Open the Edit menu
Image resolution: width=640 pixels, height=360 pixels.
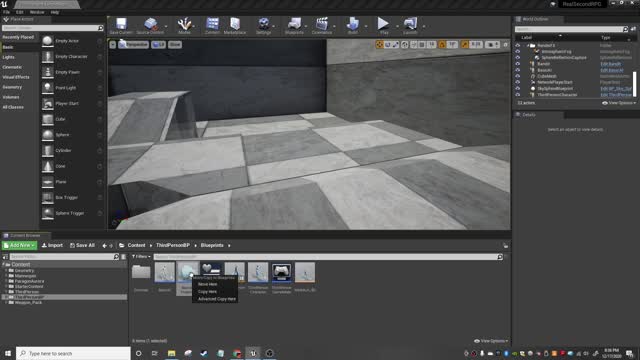click(19, 12)
